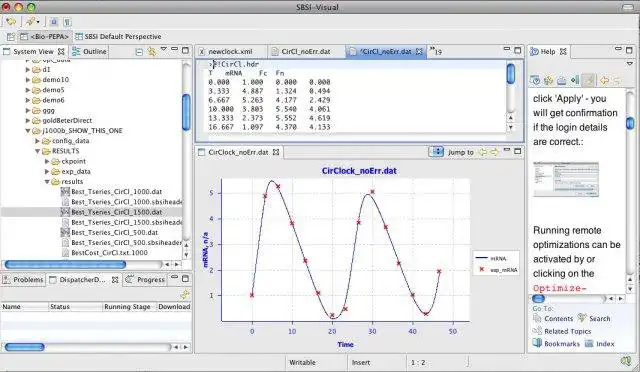Open the Jump to dropdown stepper

point(436,152)
